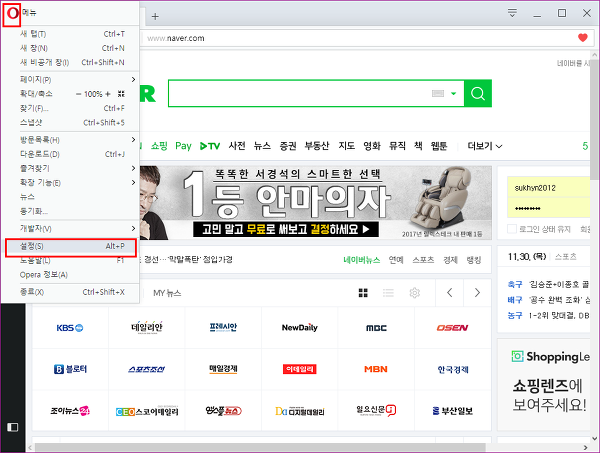This screenshot has height=453, width=600.
Task: Select the 연예 news tab
Action: [396, 260]
